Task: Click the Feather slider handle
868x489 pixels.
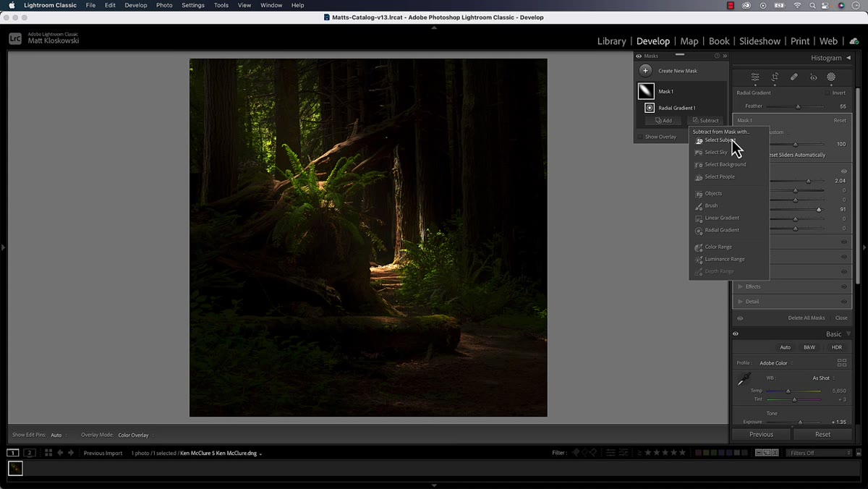Action: tap(798, 106)
